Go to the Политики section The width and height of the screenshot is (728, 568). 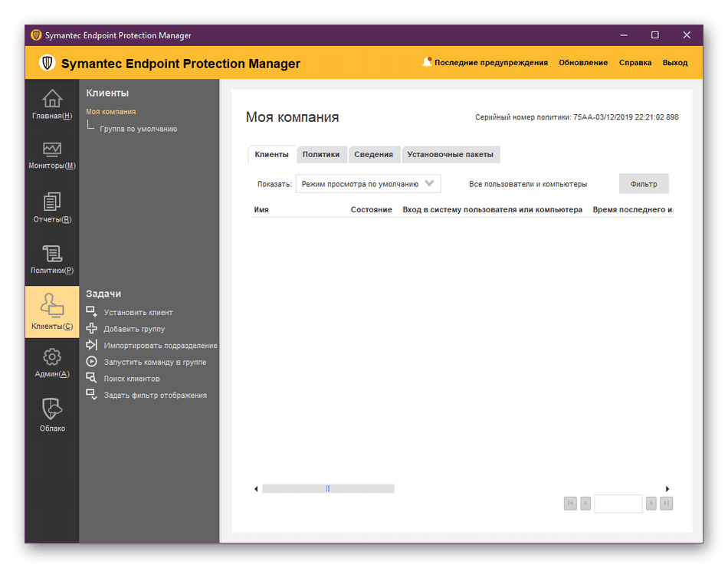click(x=51, y=261)
